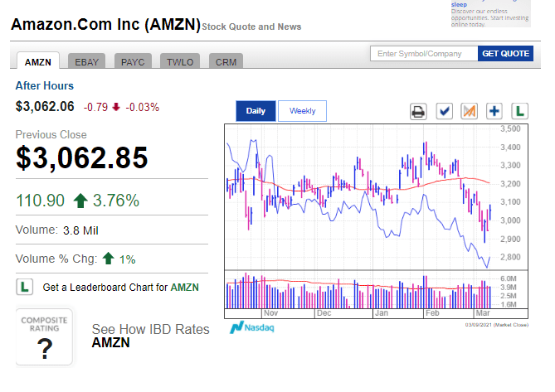The width and height of the screenshot is (555, 392).
Task: Open the orange MarketSmith chart icon
Action: point(469,111)
